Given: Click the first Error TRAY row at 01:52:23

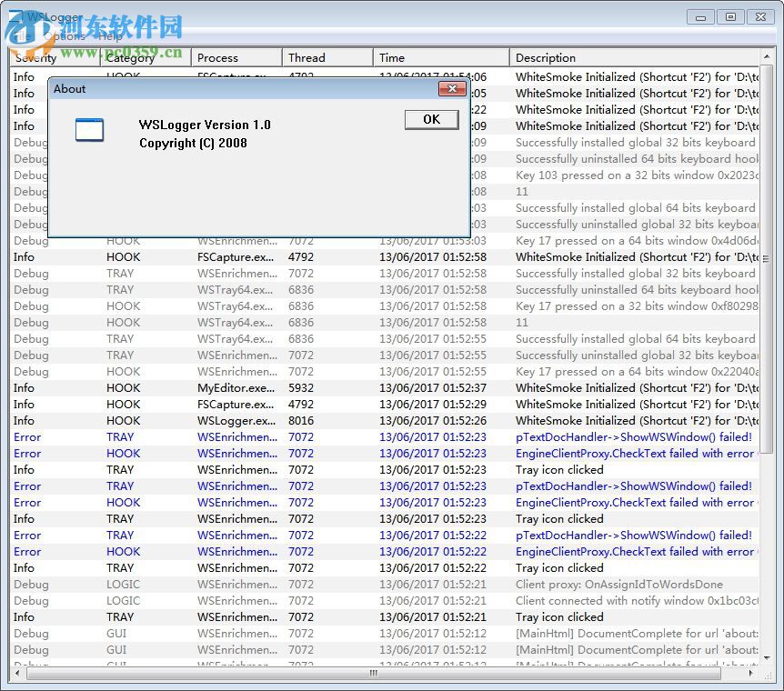Looking at the screenshot, I should click(118, 437).
